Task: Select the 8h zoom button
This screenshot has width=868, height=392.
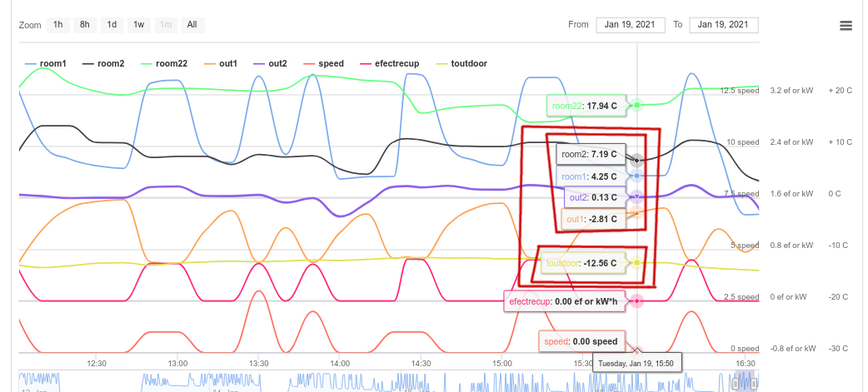Action: click(85, 25)
